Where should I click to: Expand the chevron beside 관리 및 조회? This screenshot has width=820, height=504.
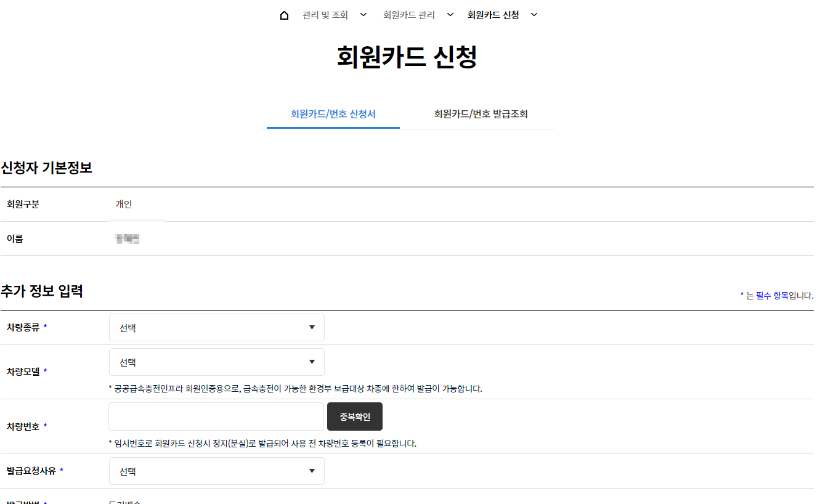pos(363,14)
